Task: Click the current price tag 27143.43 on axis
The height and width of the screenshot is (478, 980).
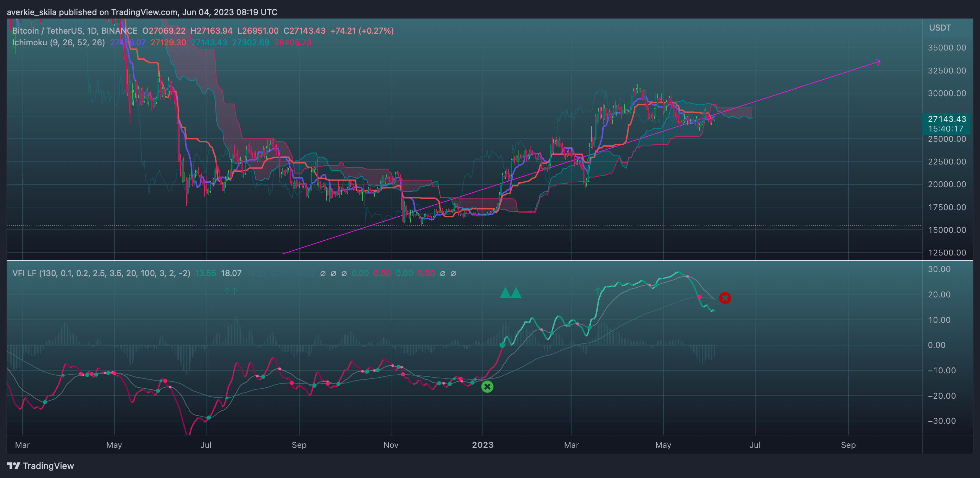Action: (x=947, y=119)
